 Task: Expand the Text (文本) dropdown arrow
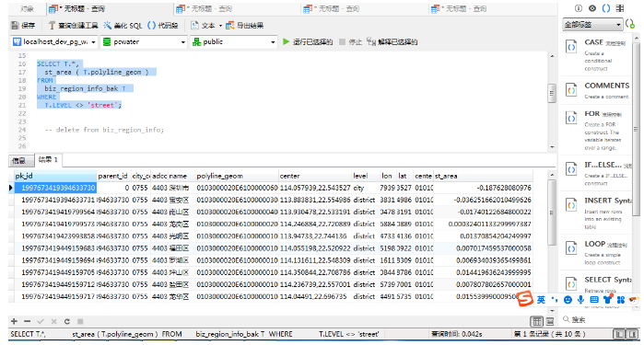click(x=220, y=26)
